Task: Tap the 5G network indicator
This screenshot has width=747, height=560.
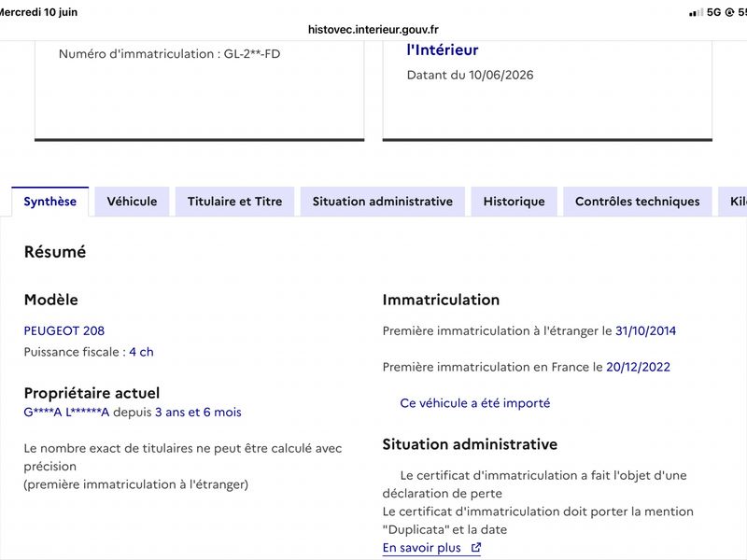Action: pyautogui.click(x=713, y=12)
